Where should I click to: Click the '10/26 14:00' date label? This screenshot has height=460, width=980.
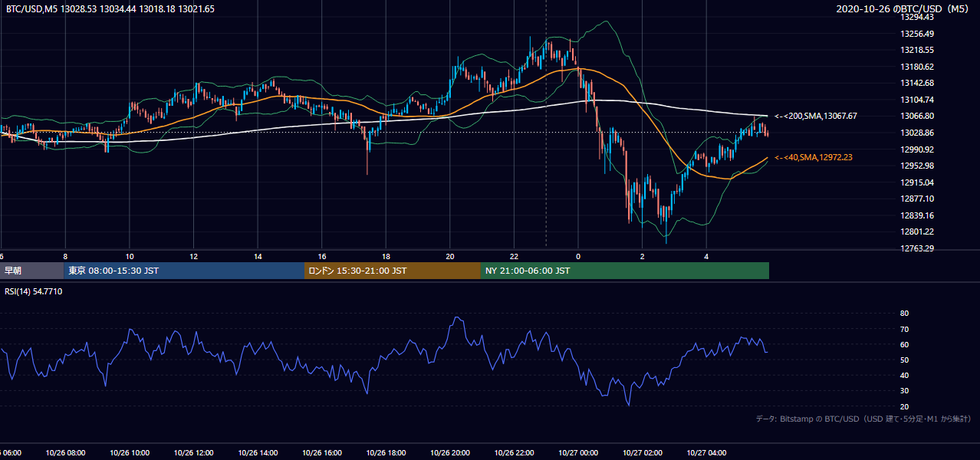click(x=257, y=453)
